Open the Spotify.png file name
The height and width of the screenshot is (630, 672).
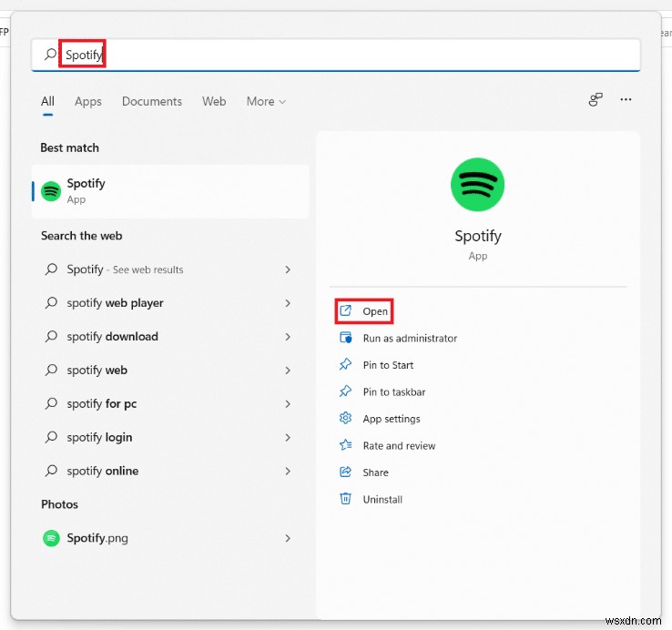pos(97,538)
